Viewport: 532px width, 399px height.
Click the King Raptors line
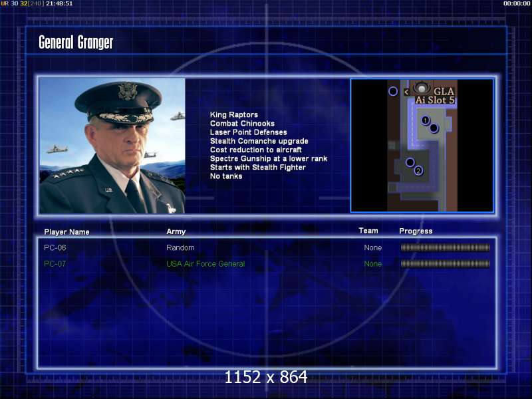234,114
